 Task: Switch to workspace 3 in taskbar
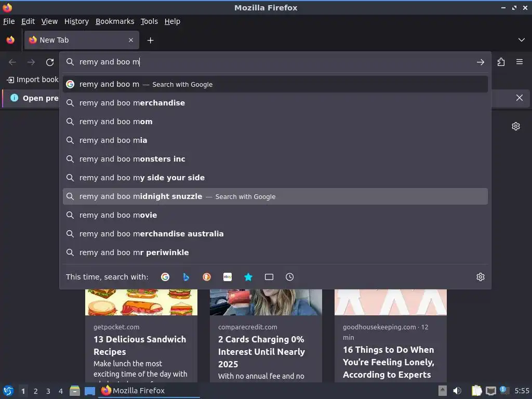48,391
